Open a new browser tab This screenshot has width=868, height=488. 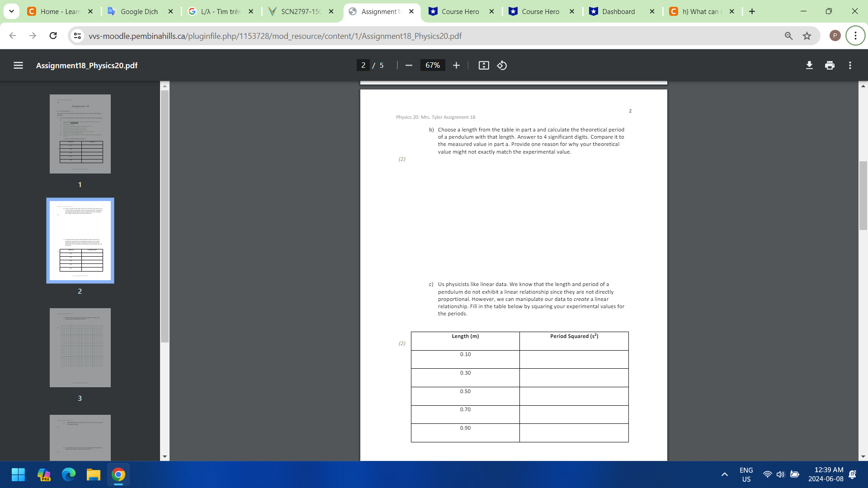[x=752, y=11]
